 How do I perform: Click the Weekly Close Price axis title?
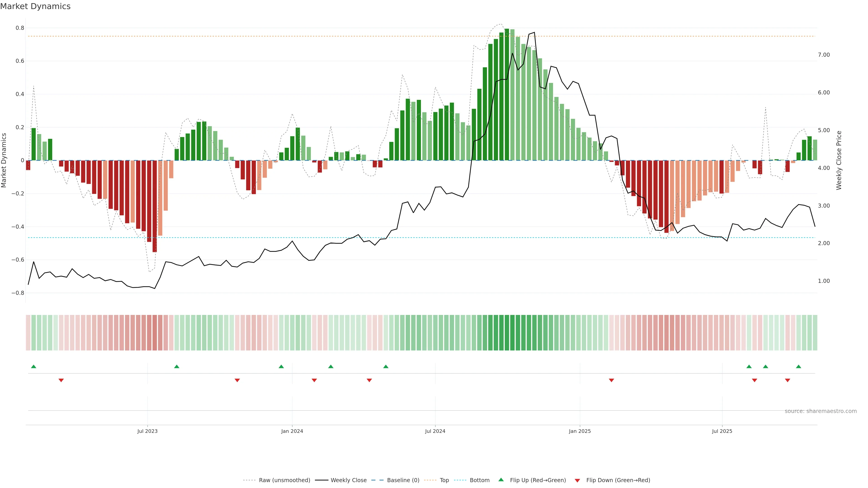tap(839, 160)
